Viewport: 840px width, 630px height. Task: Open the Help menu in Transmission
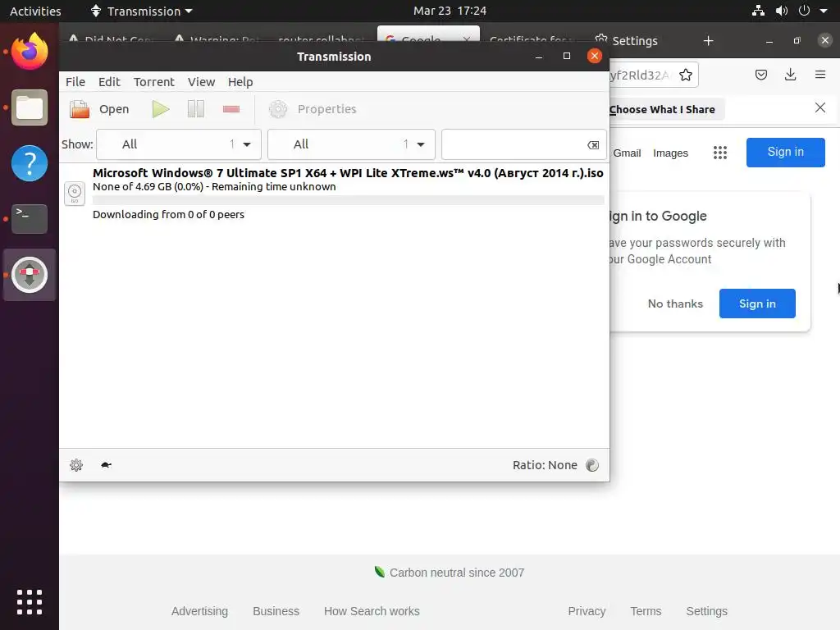click(x=240, y=82)
